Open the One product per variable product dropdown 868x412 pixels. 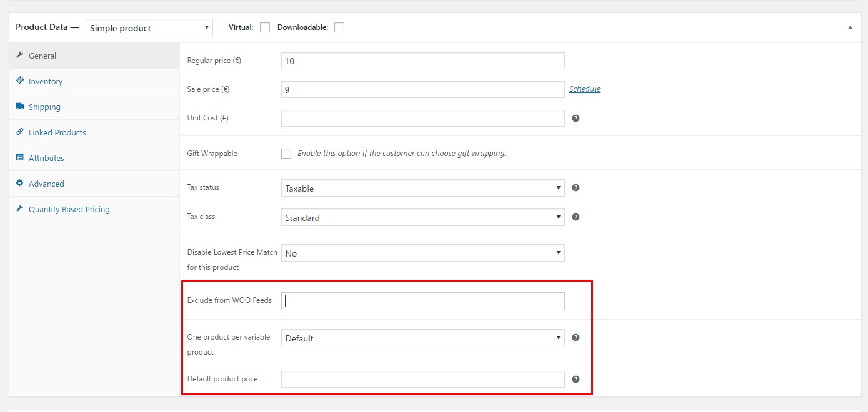(422, 338)
